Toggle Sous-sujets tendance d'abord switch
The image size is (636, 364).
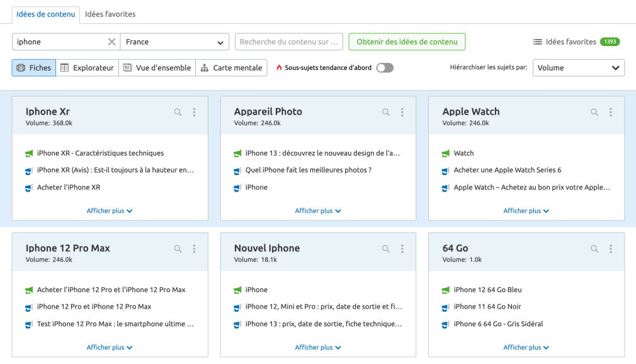(x=384, y=68)
